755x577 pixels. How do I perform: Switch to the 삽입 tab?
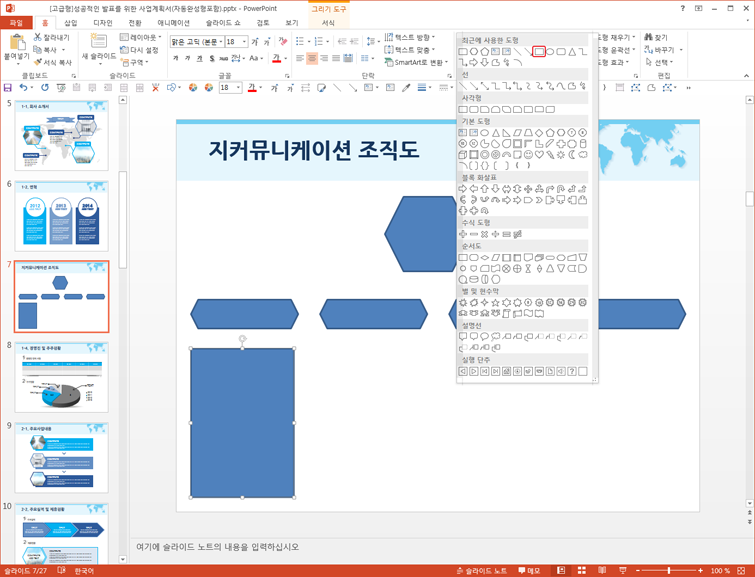71,23
